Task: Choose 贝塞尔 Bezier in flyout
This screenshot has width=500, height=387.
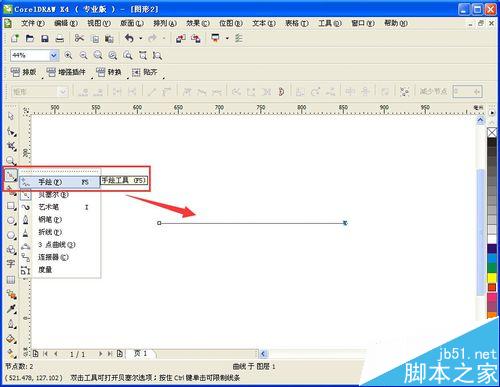Action: coord(60,195)
